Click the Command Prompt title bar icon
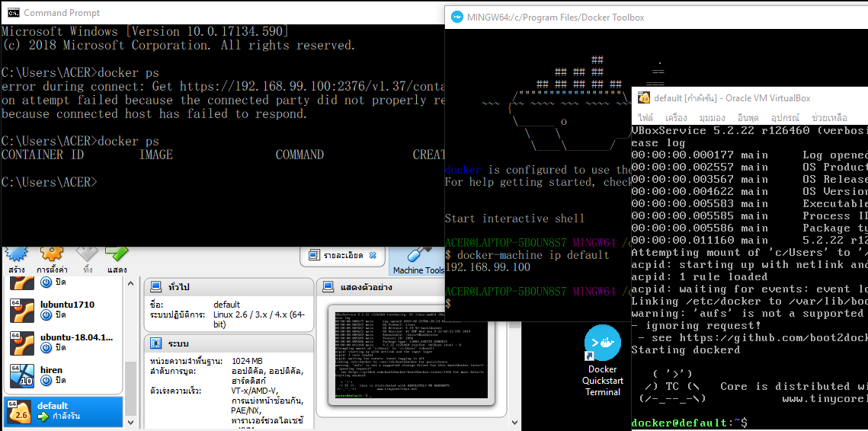The image size is (868, 431). 12,13
